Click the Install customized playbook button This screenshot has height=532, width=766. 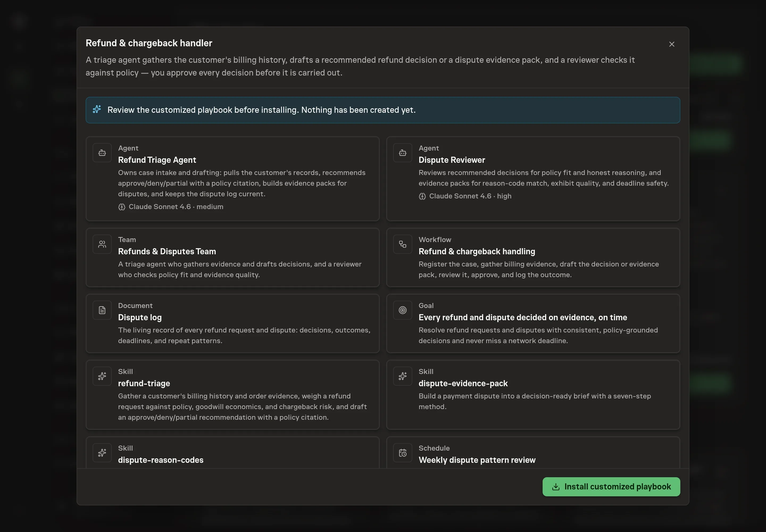[611, 487]
